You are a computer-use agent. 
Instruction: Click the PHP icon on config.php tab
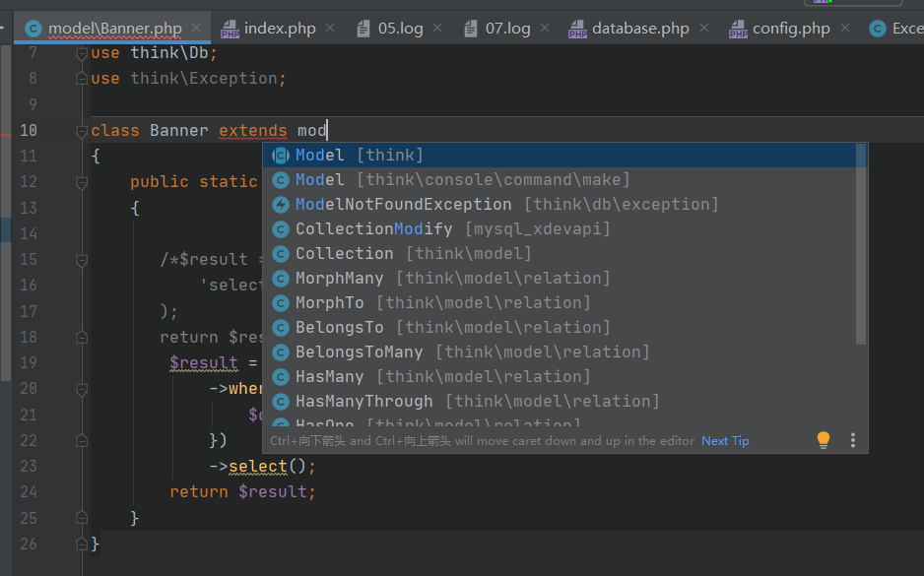[739, 29]
